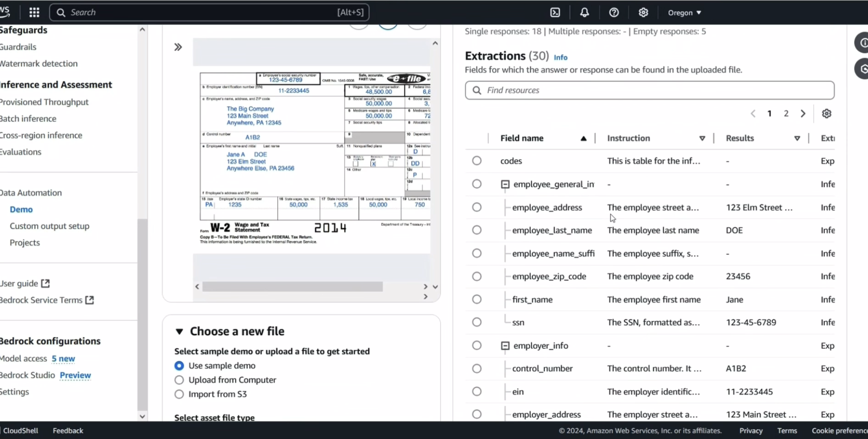
Task: Open the console settings gear in header
Action: [643, 12]
